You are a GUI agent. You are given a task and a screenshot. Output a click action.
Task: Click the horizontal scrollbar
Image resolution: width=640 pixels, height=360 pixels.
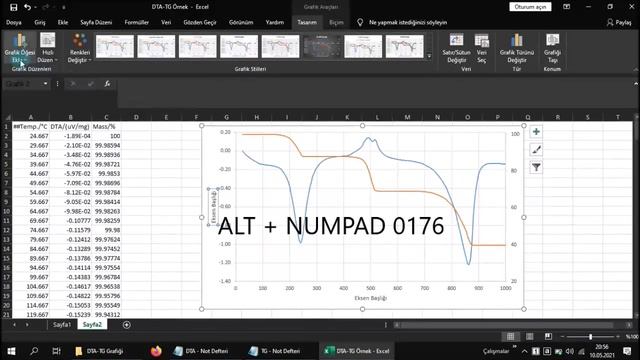pyautogui.click(x=506, y=325)
